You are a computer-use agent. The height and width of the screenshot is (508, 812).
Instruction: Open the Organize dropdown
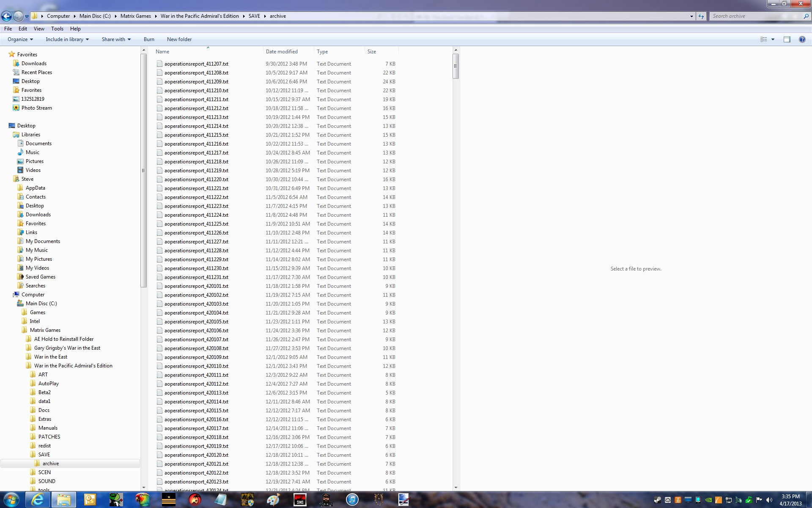point(20,39)
